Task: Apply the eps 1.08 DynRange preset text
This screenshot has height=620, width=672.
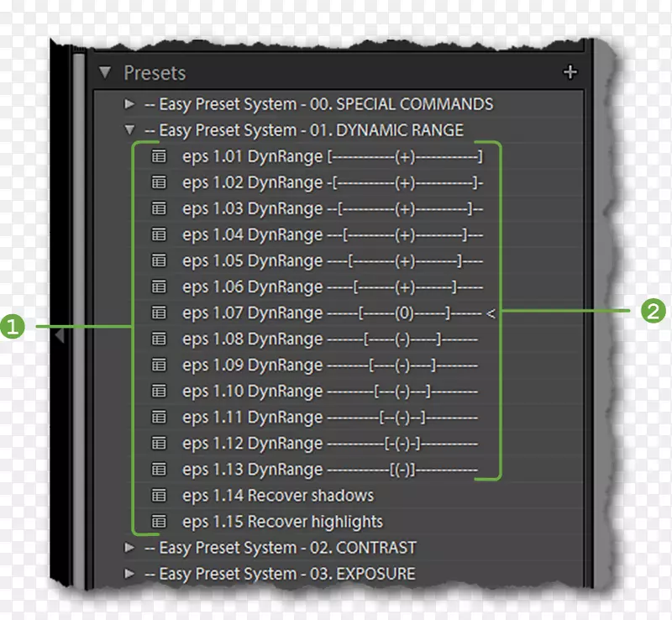Action: [x=330, y=339]
